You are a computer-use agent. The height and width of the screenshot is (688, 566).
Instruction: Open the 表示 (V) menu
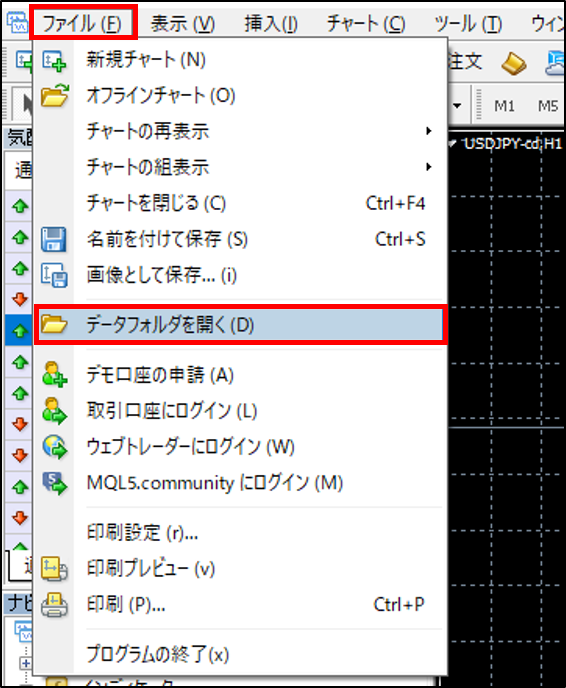coord(183,23)
